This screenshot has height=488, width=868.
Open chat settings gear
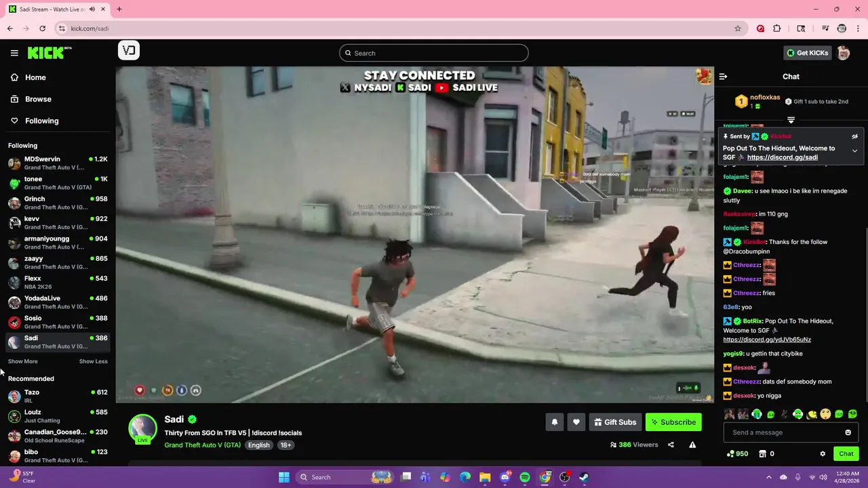click(823, 453)
